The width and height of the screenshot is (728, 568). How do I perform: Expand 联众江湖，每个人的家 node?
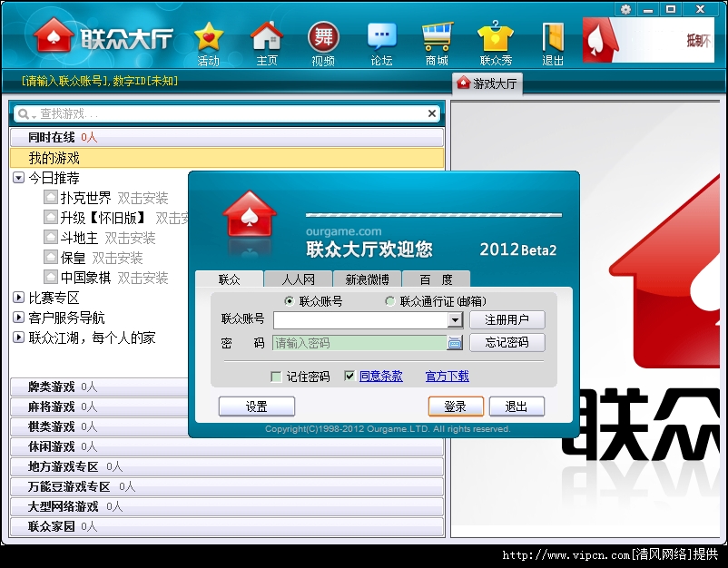(x=18, y=338)
